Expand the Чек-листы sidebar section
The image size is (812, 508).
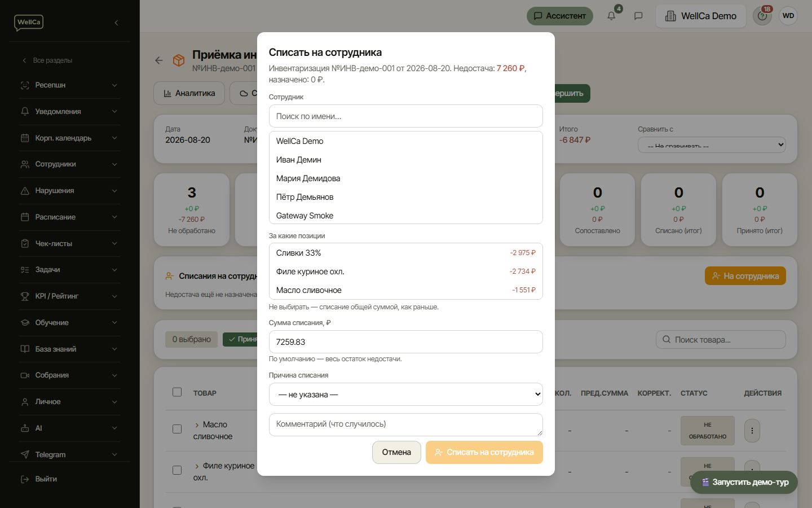click(x=69, y=244)
